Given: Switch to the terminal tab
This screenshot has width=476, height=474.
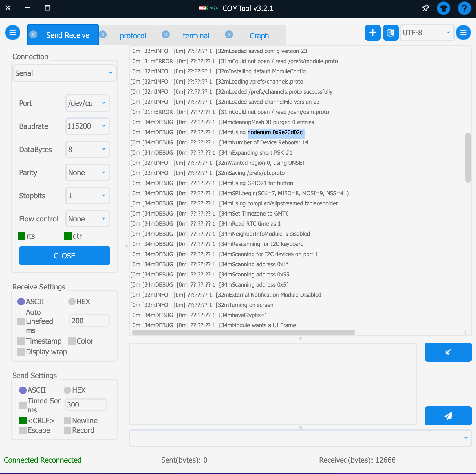Looking at the screenshot, I should pyautogui.click(x=196, y=36).
